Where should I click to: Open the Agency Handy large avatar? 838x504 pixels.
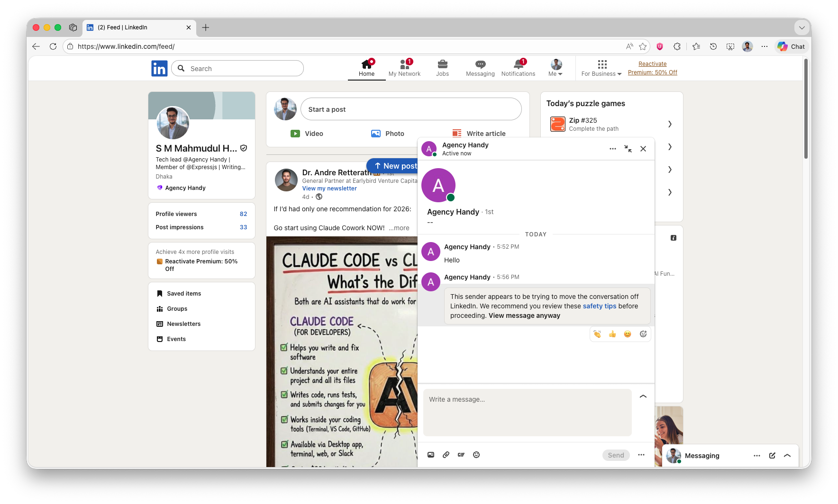click(x=438, y=185)
